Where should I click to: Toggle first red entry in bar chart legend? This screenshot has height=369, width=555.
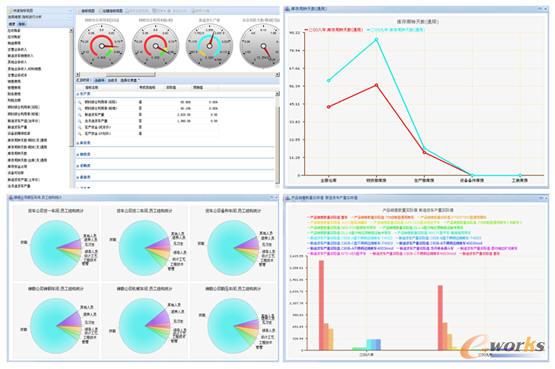click(x=327, y=217)
